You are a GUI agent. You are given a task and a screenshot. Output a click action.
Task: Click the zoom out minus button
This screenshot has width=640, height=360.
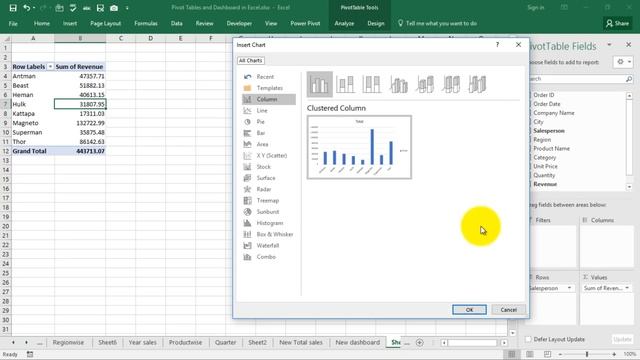(x=560, y=354)
